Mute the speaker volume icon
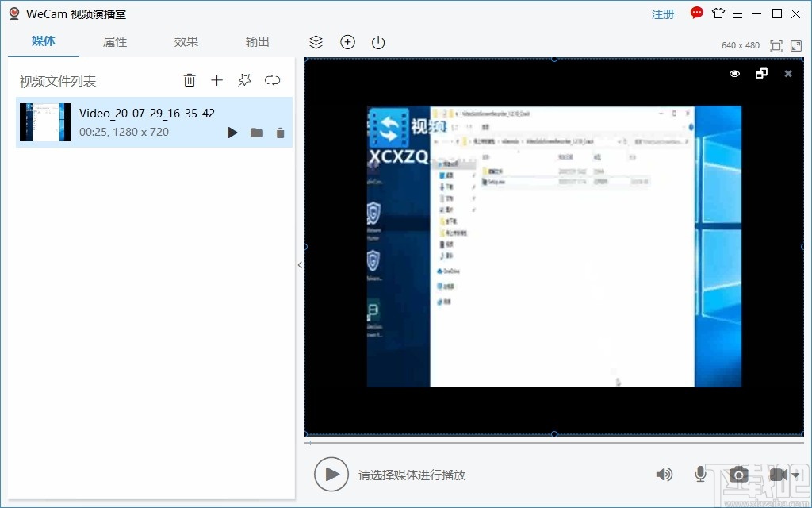812x508 pixels. coord(664,474)
